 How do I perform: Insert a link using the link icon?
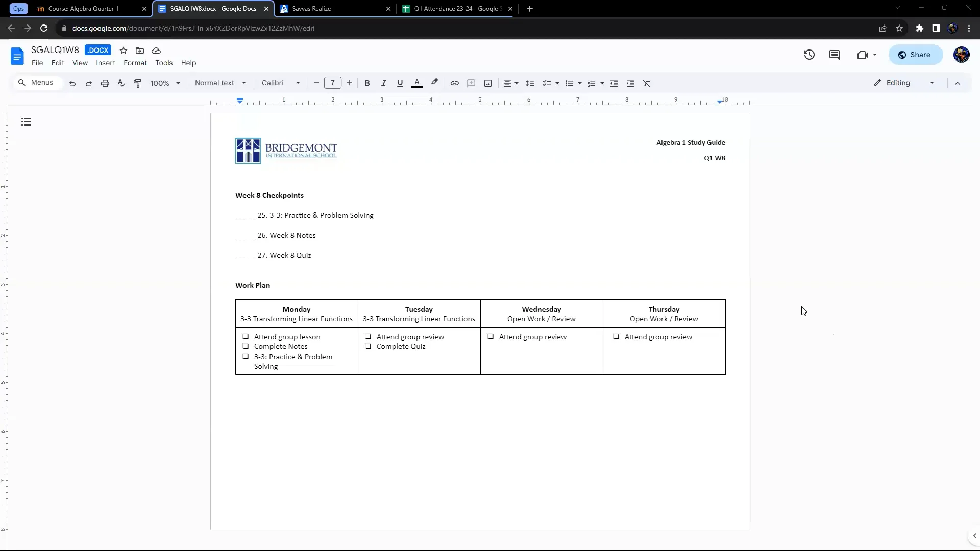click(454, 83)
